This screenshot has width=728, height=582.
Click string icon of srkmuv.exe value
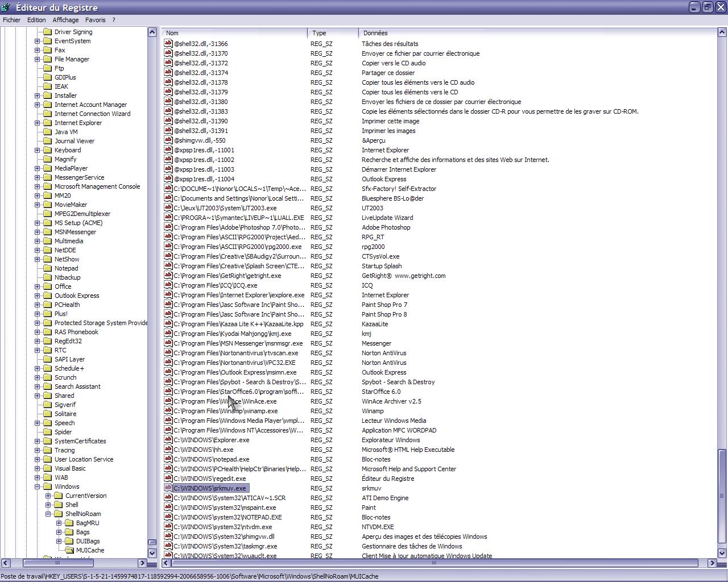click(168, 488)
